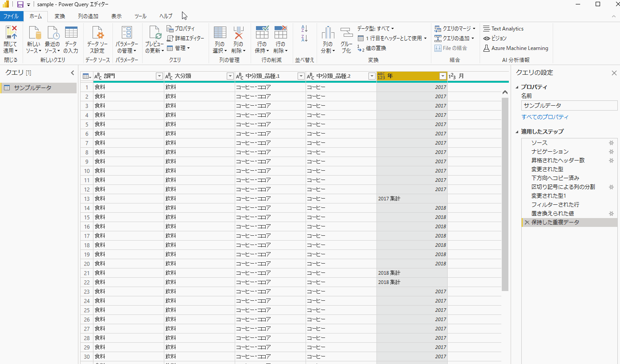Click the すべてのプロパティ link
The image size is (620, 364).
tap(545, 117)
